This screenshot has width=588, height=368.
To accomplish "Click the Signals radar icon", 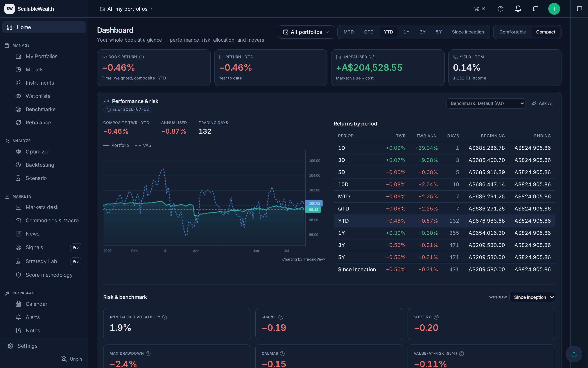I will pyautogui.click(x=18, y=247).
